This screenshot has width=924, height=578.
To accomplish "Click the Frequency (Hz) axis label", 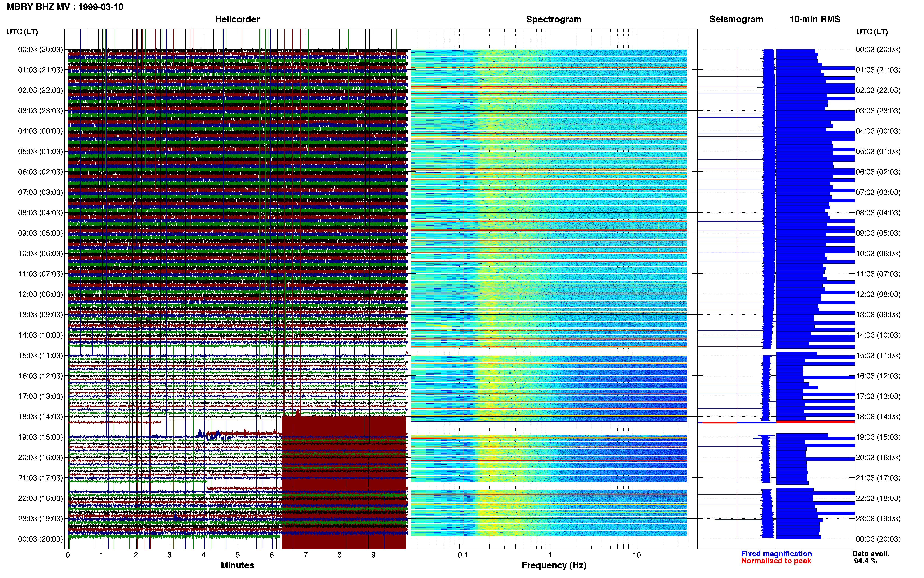I will [554, 565].
